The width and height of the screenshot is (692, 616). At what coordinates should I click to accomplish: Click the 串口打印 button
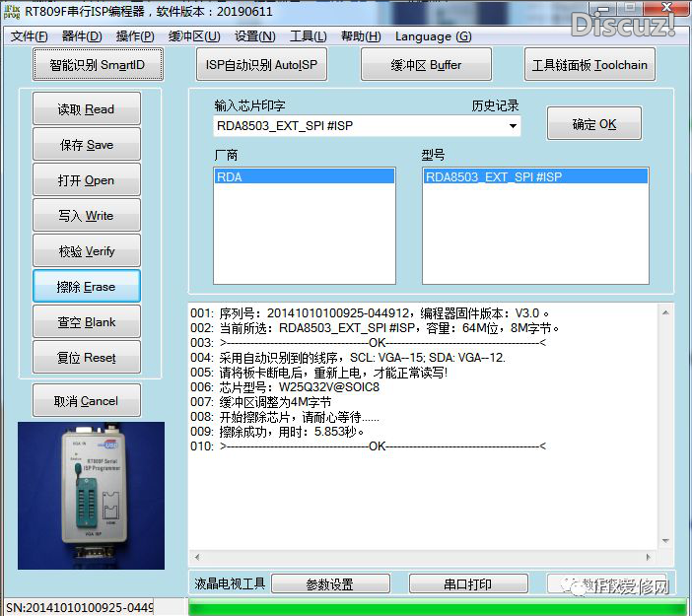tap(468, 584)
